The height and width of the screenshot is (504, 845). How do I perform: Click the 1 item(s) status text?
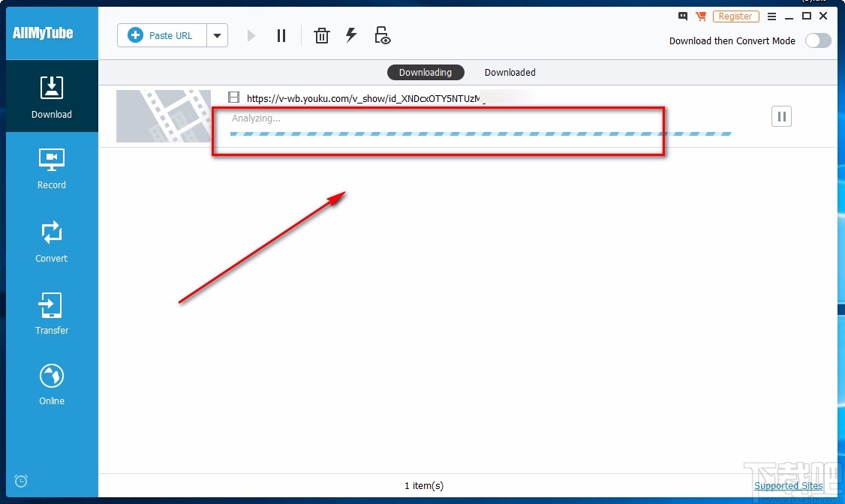click(424, 485)
